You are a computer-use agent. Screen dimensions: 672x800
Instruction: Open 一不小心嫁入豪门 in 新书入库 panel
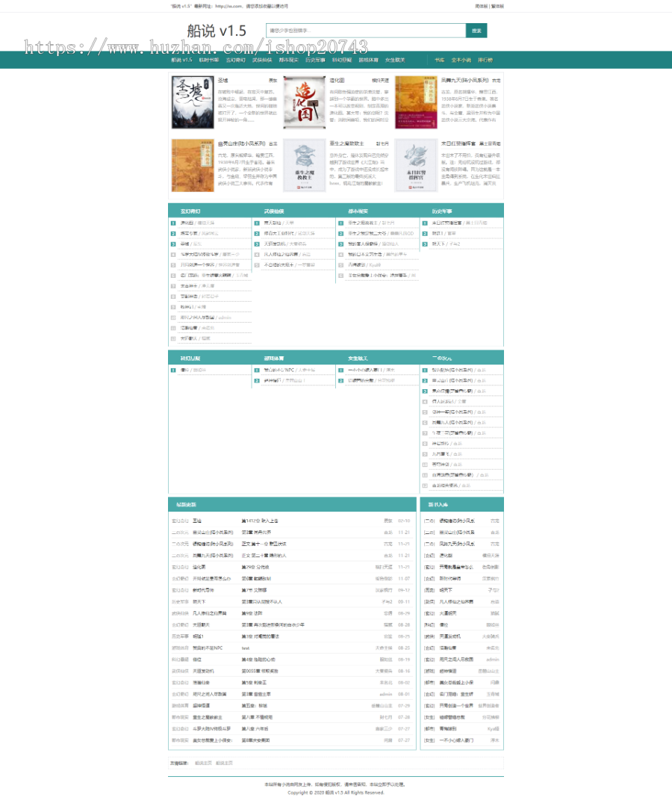(x=456, y=741)
